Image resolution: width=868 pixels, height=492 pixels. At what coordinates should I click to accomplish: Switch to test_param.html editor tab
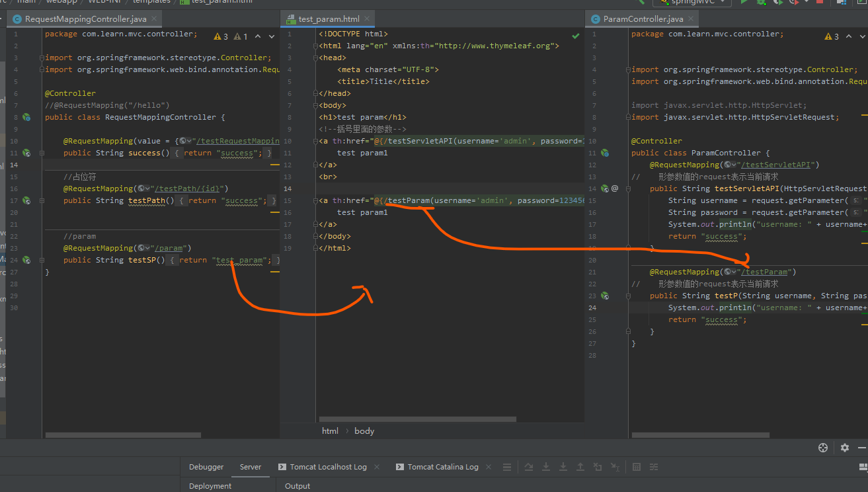click(328, 19)
